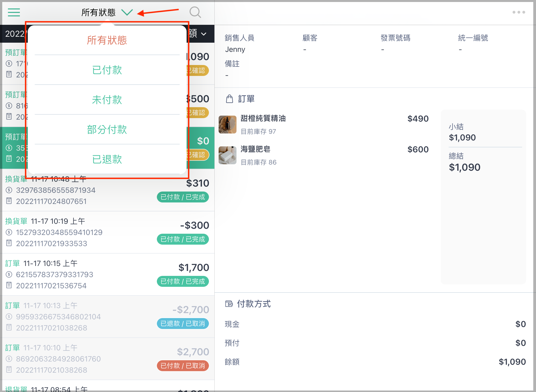Viewport: 536px width, 392px height.
Task: Click the receipt icon beside 20221117021536754
Action: pyautogui.click(x=9, y=285)
